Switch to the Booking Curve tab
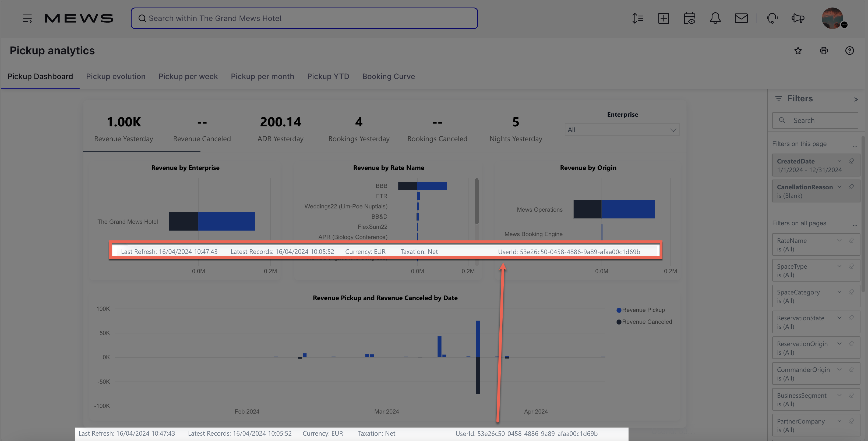 point(389,76)
